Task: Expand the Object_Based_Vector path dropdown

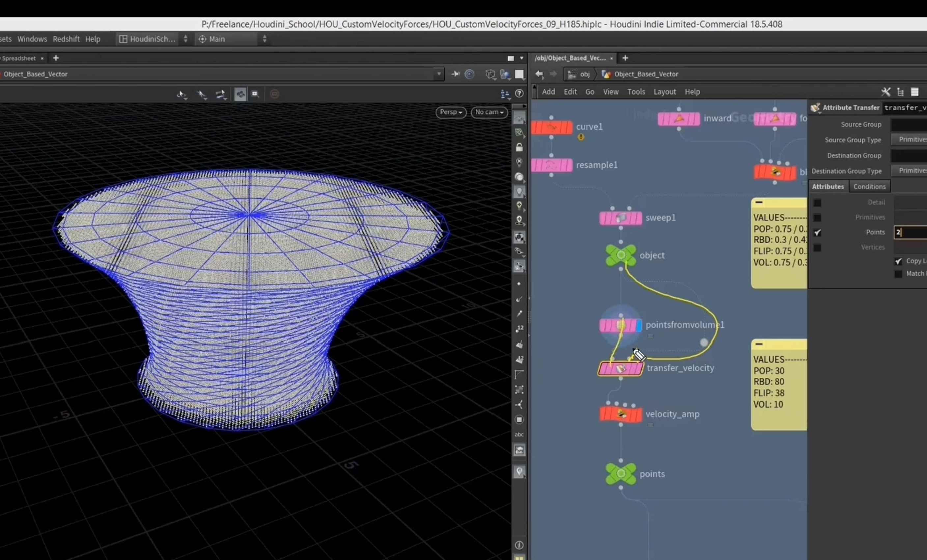Action: click(x=439, y=74)
